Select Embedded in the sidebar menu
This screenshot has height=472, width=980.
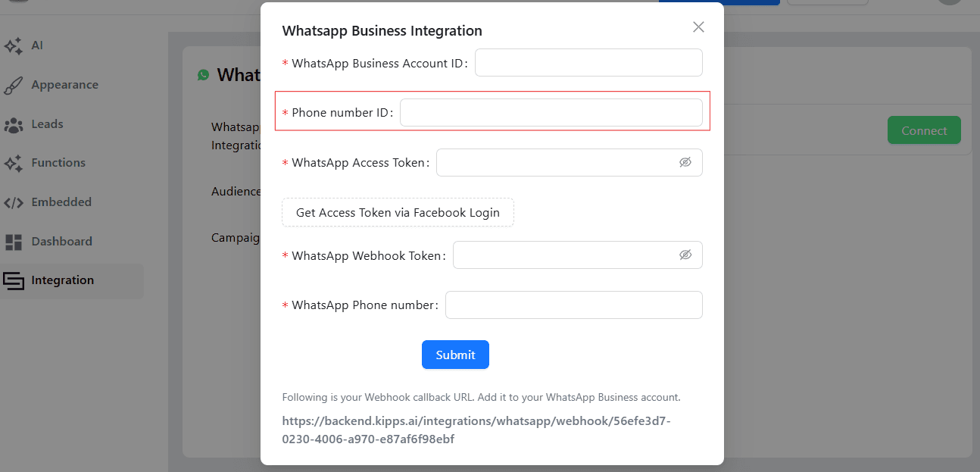point(61,202)
